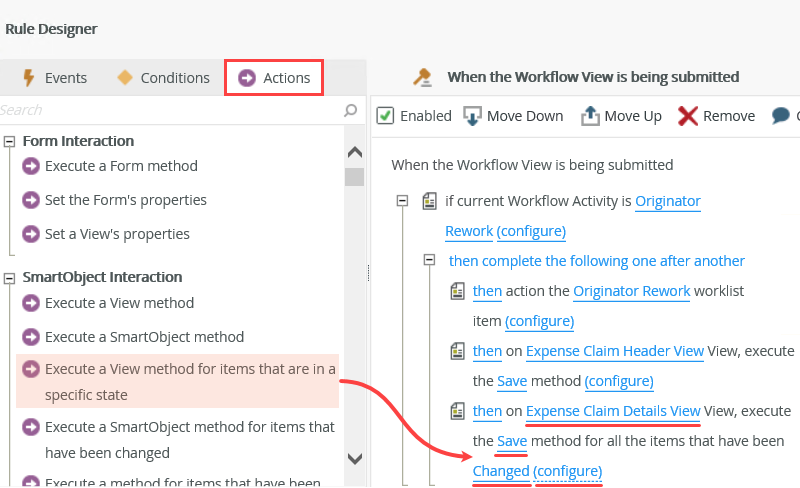Viewport: 800px width, 488px height.
Task: Collapse the Form Interaction section
Action: click(9, 141)
